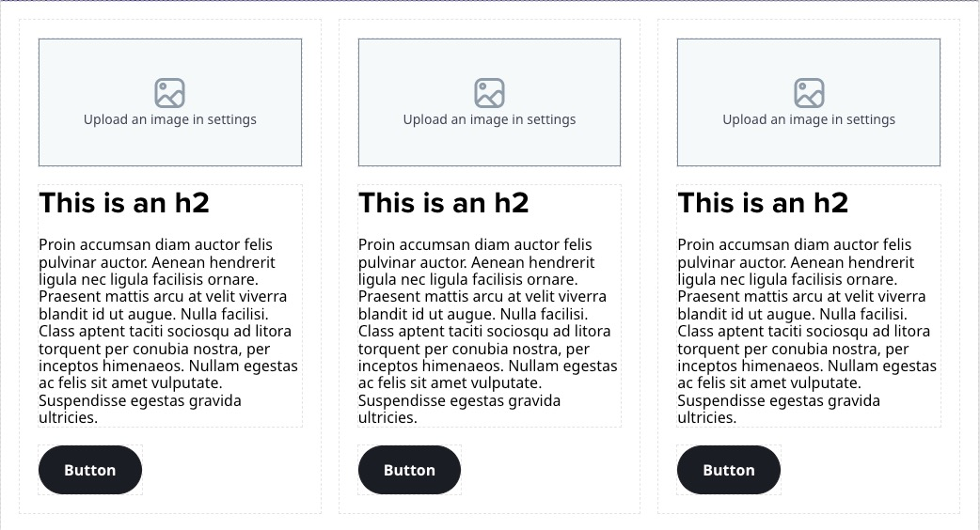Click the left column's "Upload an image" text
This screenshot has height=530, width=980.
pos(169,119)
